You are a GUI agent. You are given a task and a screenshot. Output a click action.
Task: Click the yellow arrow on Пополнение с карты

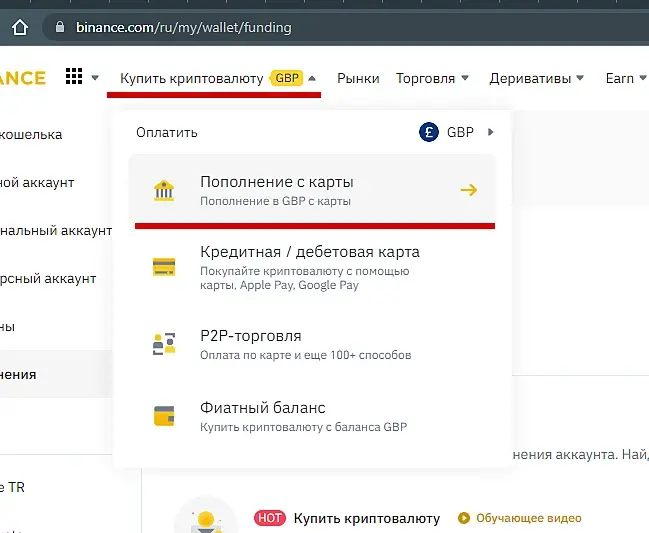pos(469,190)
